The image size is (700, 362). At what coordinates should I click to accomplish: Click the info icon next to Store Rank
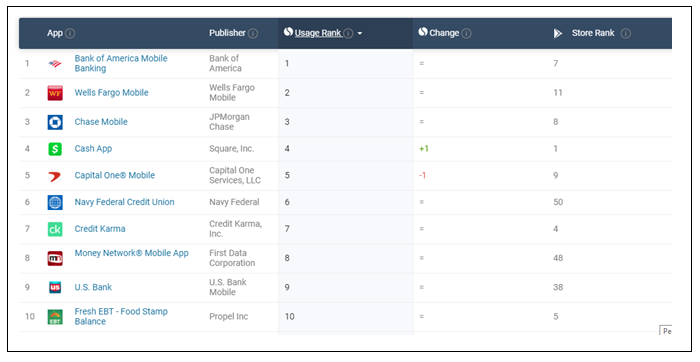coord(626,33)
